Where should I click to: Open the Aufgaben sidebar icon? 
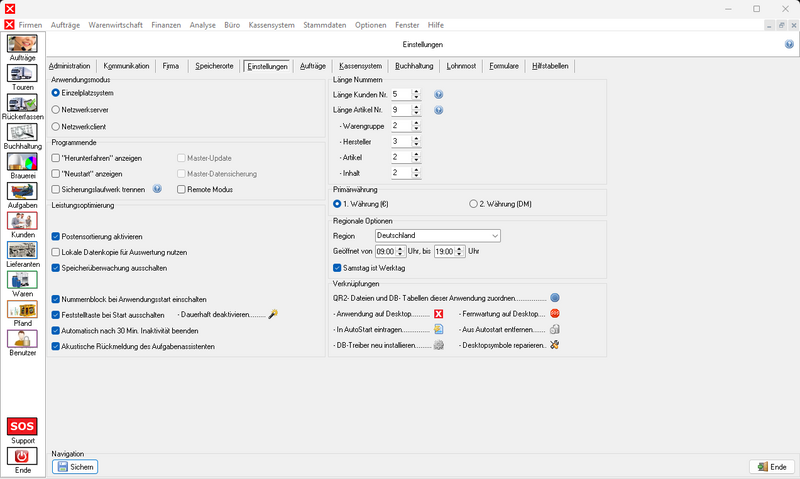point(22,191)
